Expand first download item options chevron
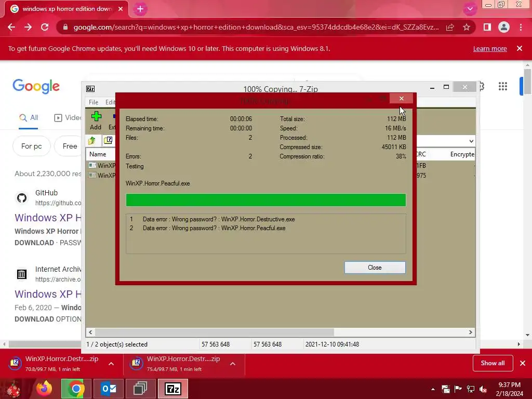The height and width of the screenshot is (399, 532). point(111,364)
